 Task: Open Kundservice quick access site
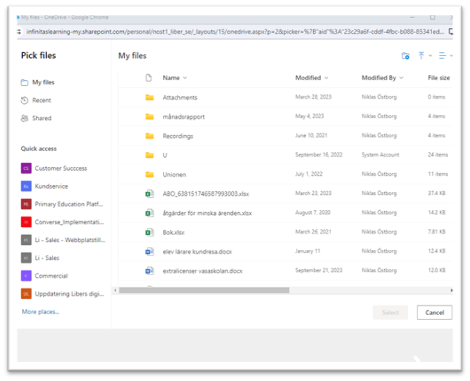pos(51,186)
